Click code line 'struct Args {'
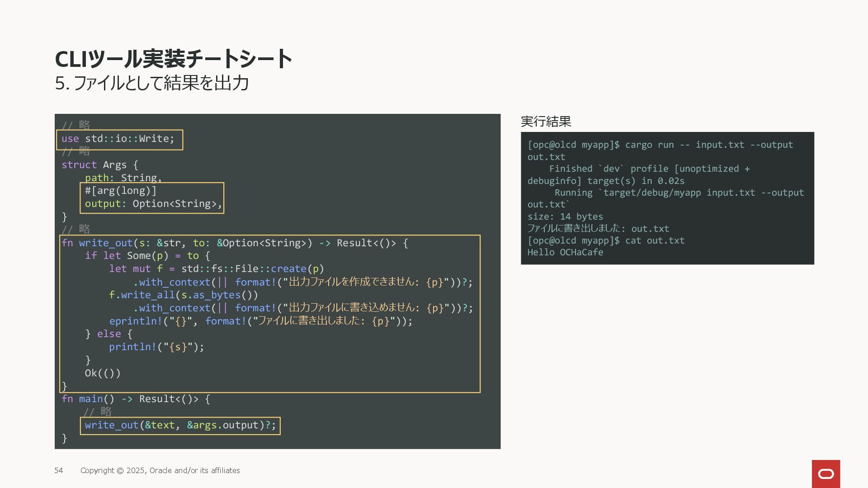 pos(100,165)
